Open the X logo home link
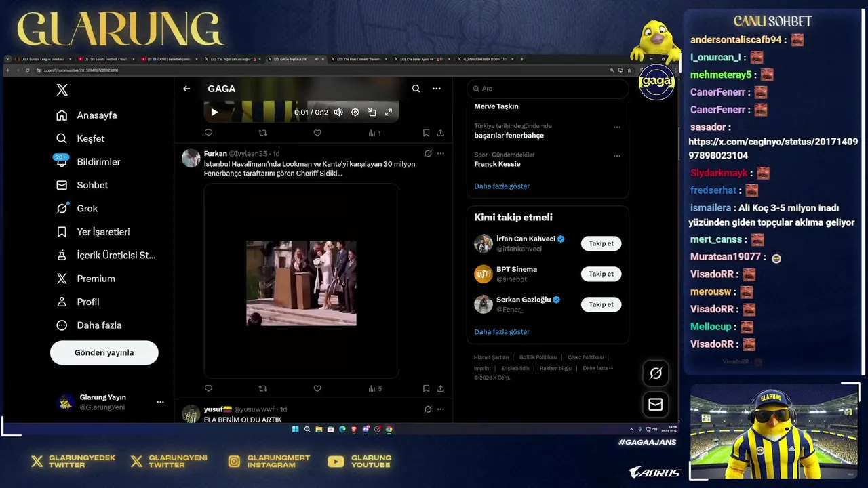The image size is (868, 488). click(62, 89)
